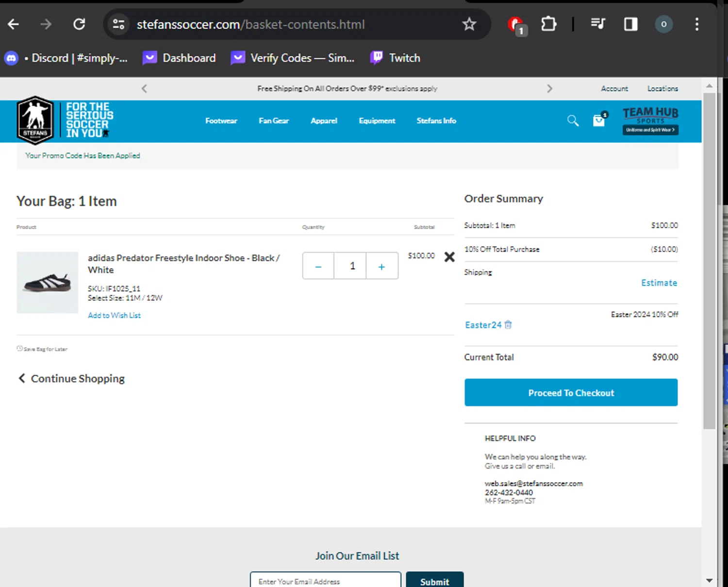Open the Discord bookmark

[x=66, y=58]
